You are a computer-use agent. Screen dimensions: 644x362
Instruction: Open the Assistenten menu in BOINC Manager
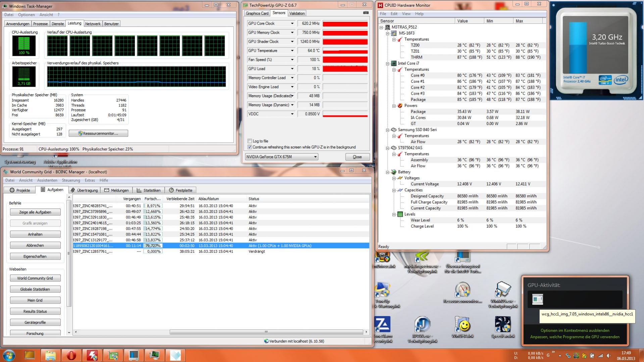[x=47, y=180]
